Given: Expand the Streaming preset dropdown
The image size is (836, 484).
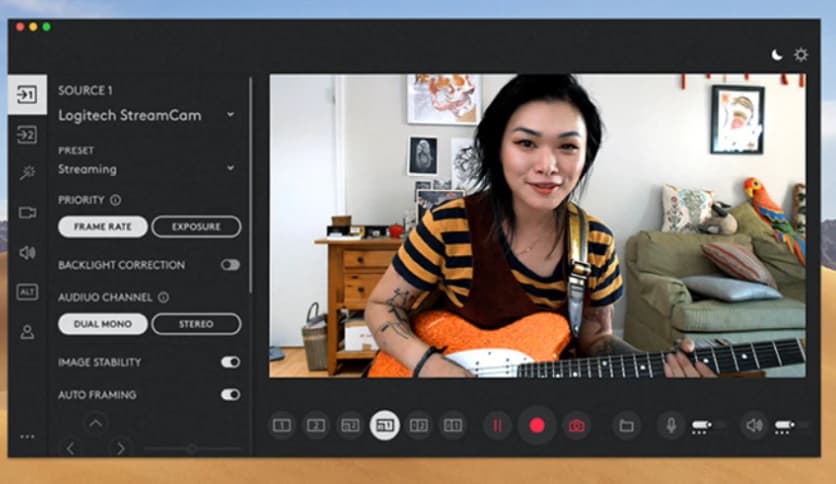Looking at the screenshot, I should pyautogui.click(x=230, y=168).
